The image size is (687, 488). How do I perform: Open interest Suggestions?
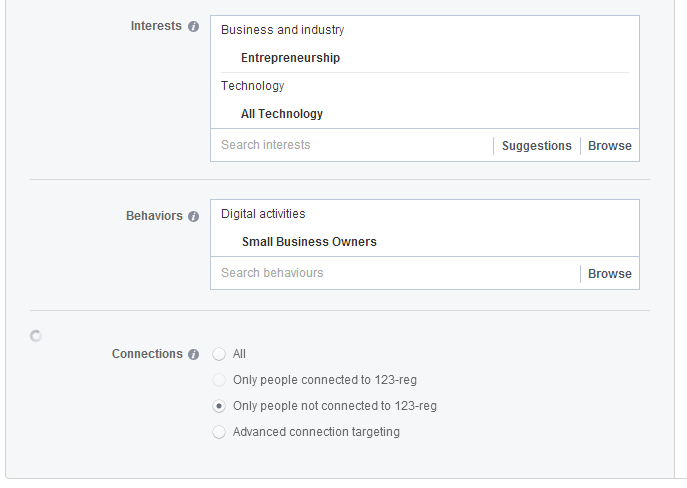click(537, 145)
